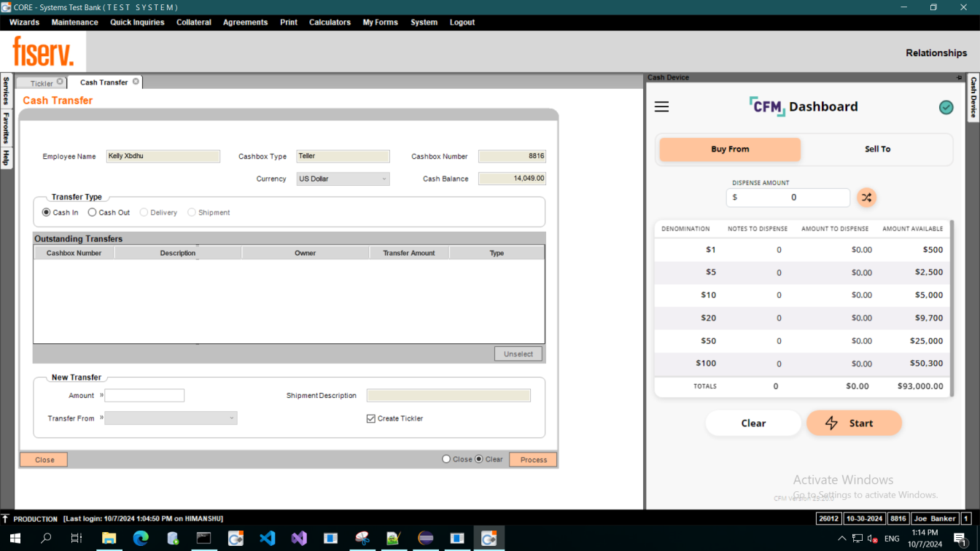Click the network icon in system tray

point(857,539)
